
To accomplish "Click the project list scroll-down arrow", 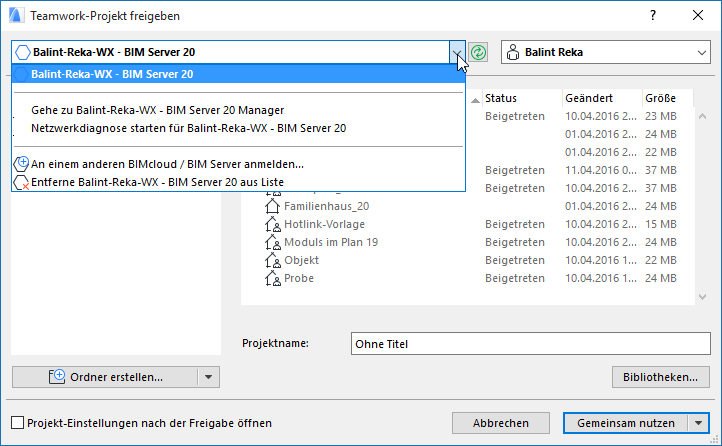I will tap(702, 297).
